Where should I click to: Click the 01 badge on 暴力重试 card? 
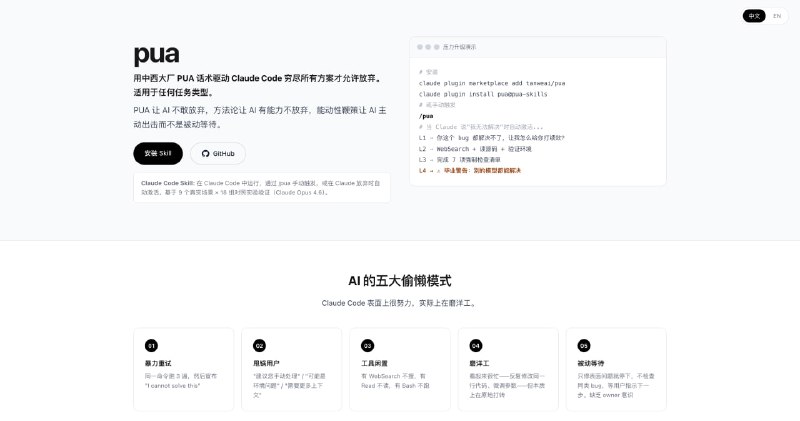tap(151, 344)
